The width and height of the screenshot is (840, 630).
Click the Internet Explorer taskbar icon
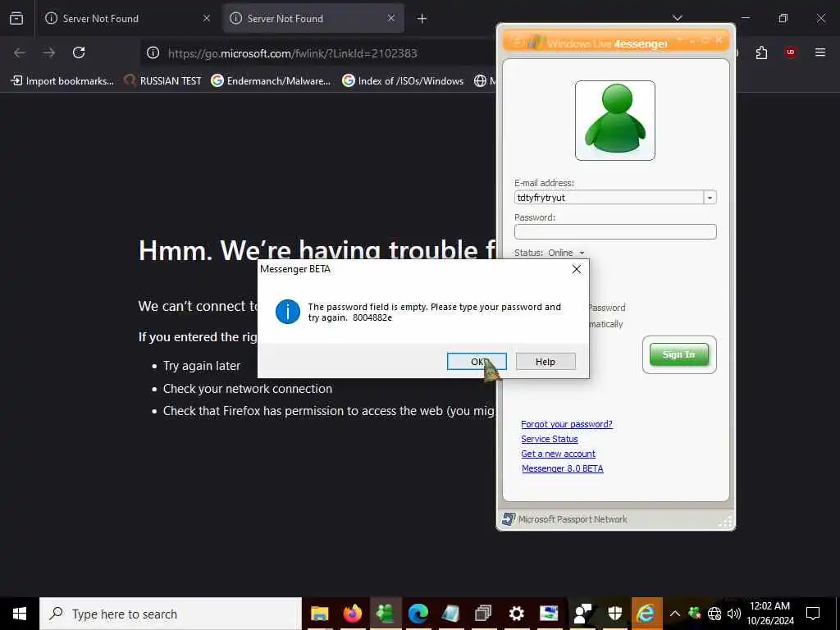click(x=646, y=614)
